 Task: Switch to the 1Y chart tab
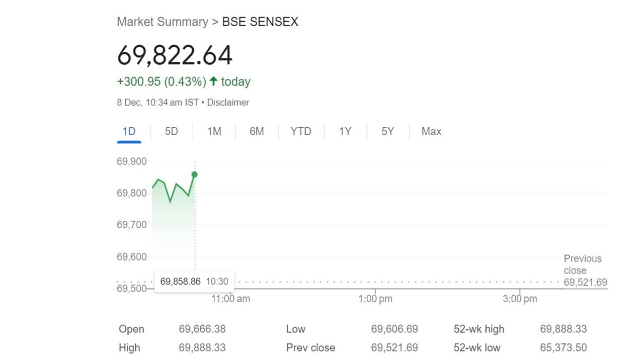345,132
